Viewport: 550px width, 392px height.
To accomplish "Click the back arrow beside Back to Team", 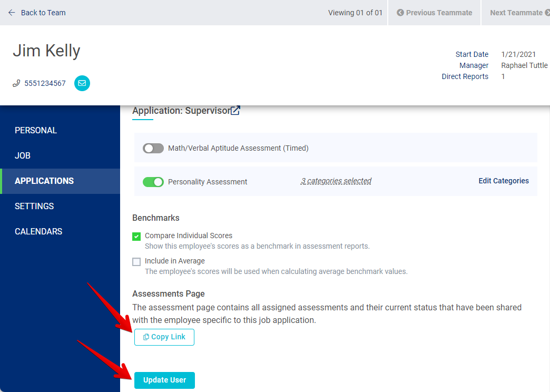I will click(x=11, y=12).
